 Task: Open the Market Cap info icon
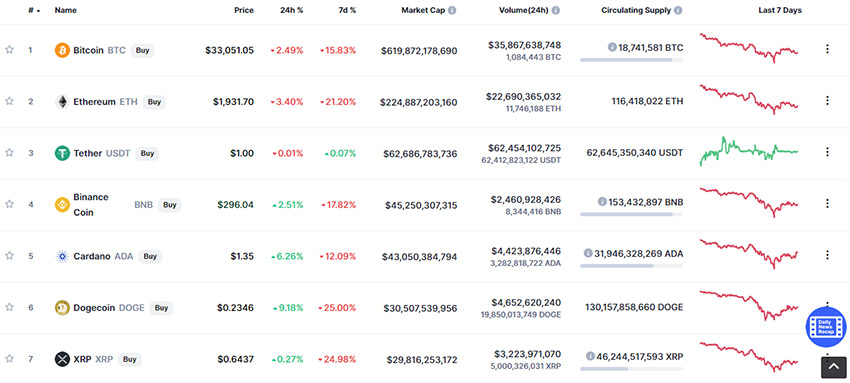click(x=452, y=10)
